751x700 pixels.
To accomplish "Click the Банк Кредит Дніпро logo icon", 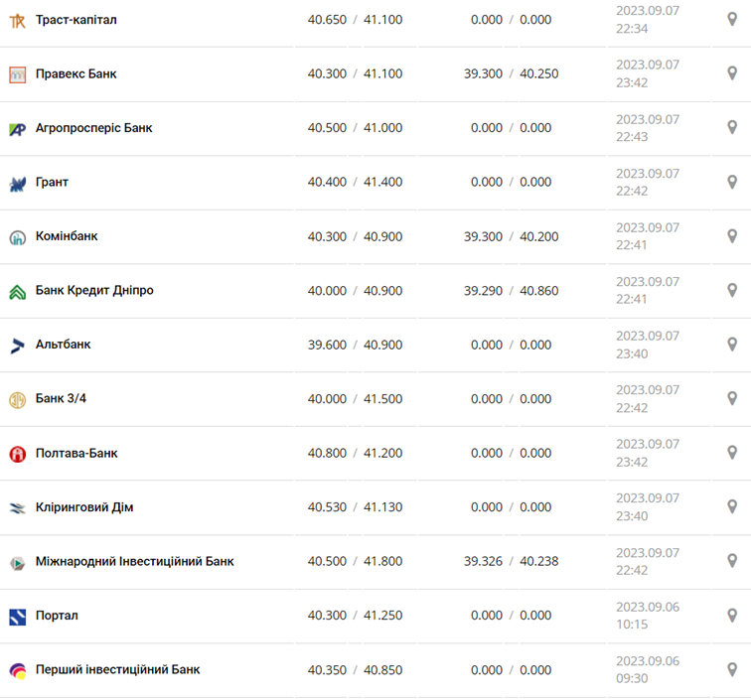I will click(x=18, y=292).
